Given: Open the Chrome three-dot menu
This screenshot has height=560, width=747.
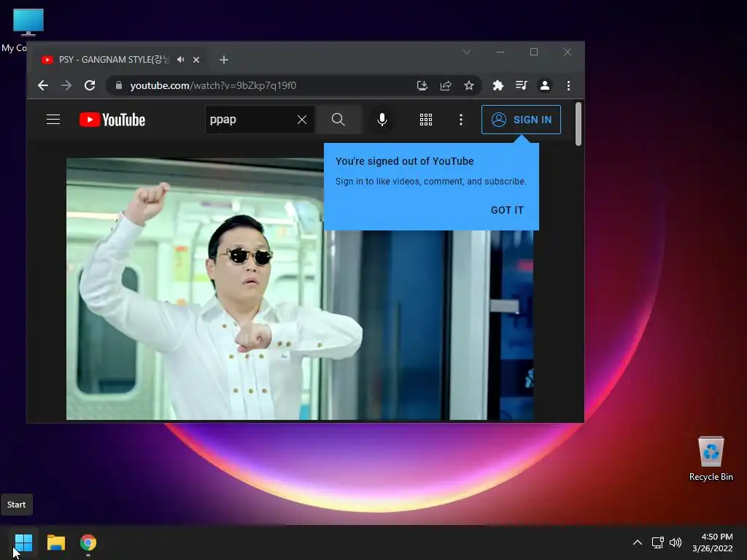Looking at the screenshot, I should tap(568, 85).
